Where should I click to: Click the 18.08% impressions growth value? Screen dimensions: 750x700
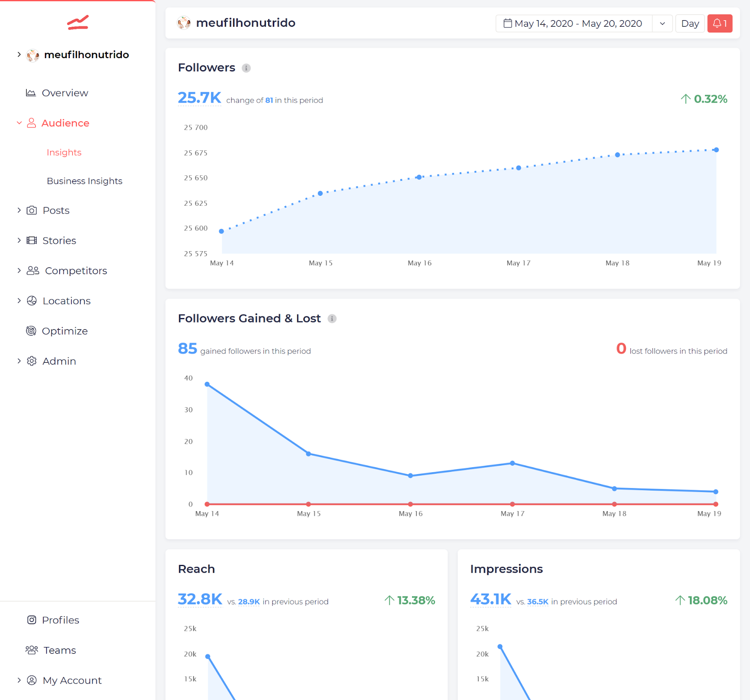tap(707, 600)
